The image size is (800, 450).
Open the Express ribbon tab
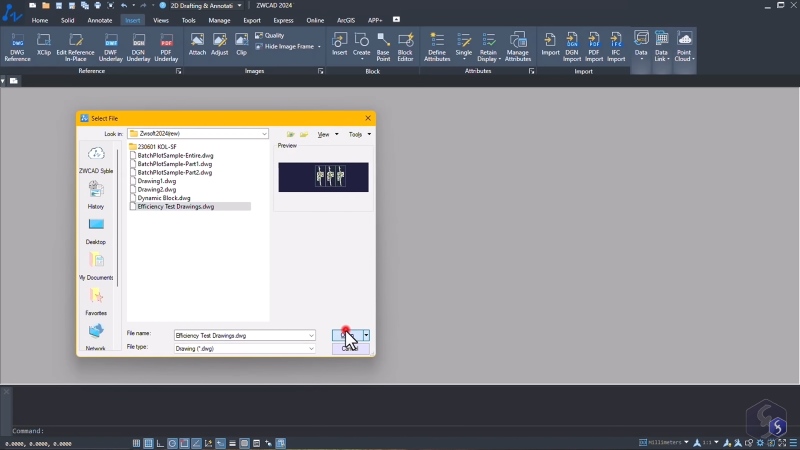[283, 20]
